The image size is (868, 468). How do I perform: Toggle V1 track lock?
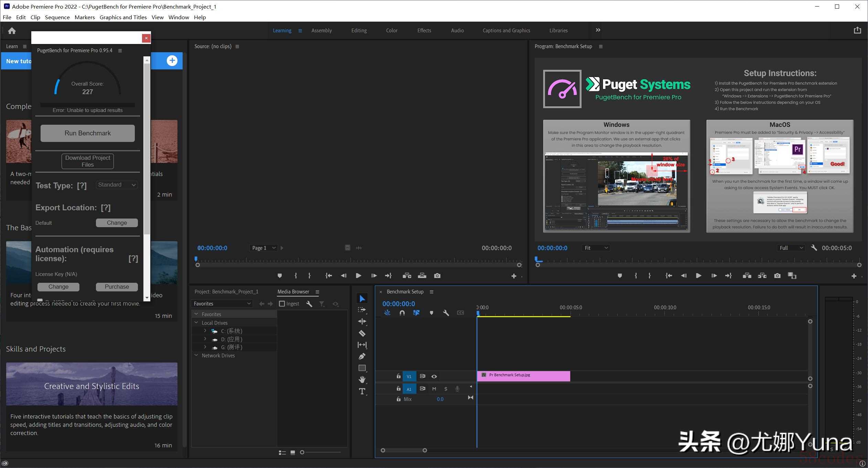(x=398, y=376)
